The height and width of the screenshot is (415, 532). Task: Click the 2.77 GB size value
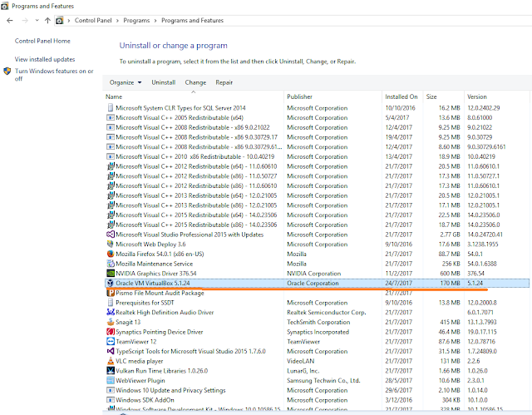(450, 235)
